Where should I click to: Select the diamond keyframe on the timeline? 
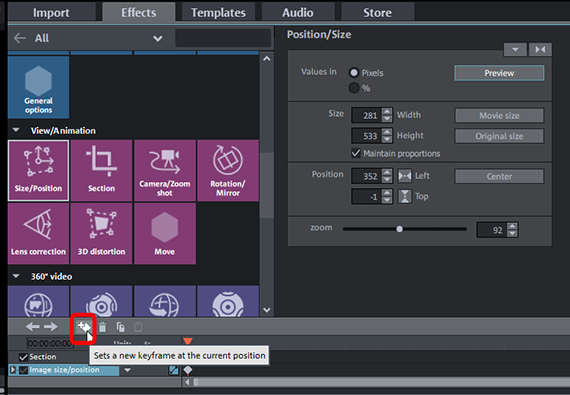[188, 370]
